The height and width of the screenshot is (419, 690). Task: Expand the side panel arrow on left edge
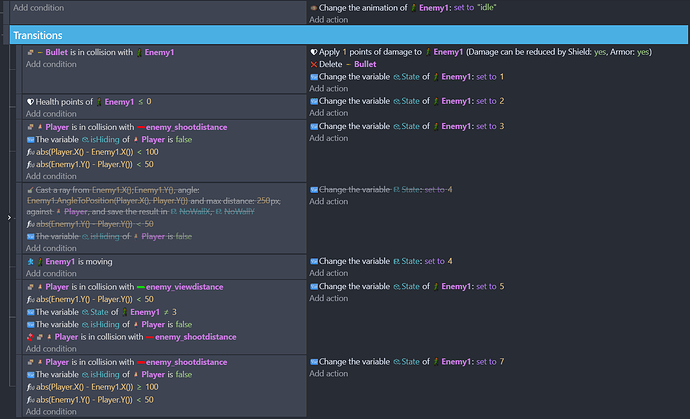point(8,216)
